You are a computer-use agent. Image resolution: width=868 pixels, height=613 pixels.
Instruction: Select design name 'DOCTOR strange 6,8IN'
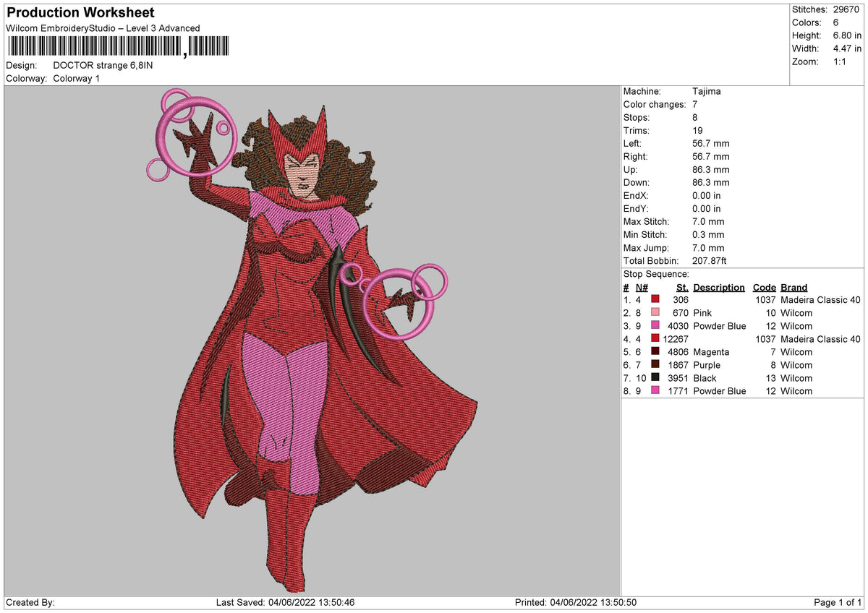(x=103, y=65)
